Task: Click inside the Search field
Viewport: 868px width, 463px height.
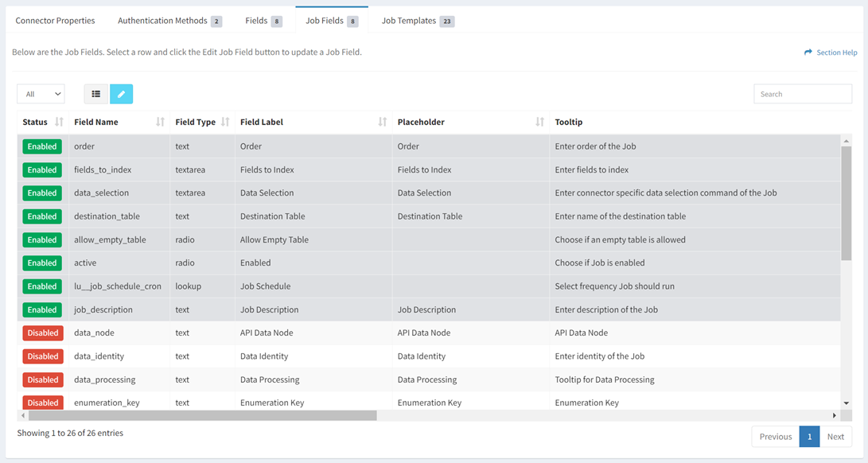Action: coord(802,93)
